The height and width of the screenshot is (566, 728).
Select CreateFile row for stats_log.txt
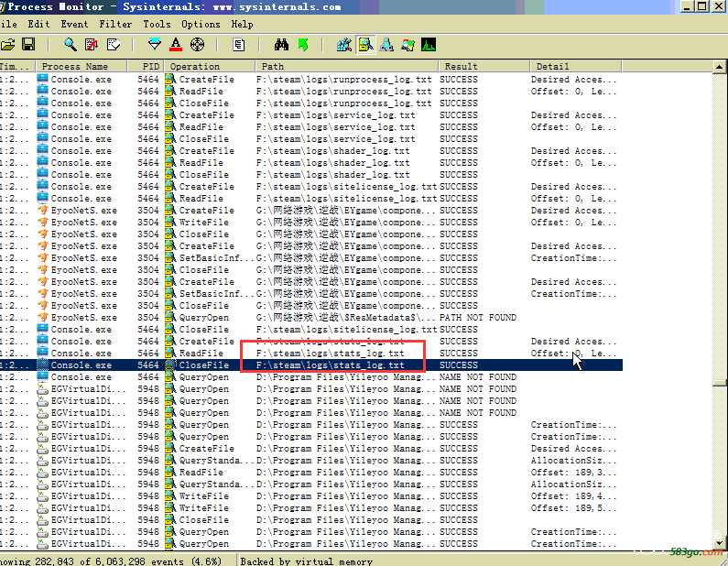click(311, 342)
